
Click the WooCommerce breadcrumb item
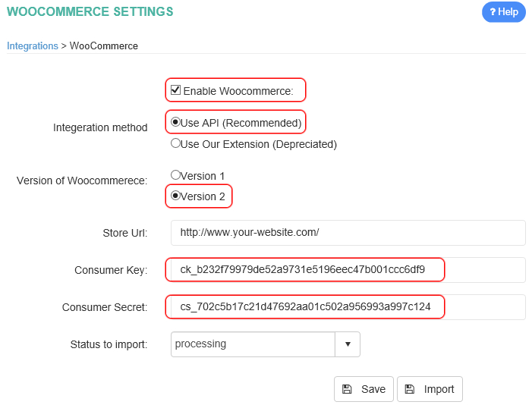tap(104, 46)
